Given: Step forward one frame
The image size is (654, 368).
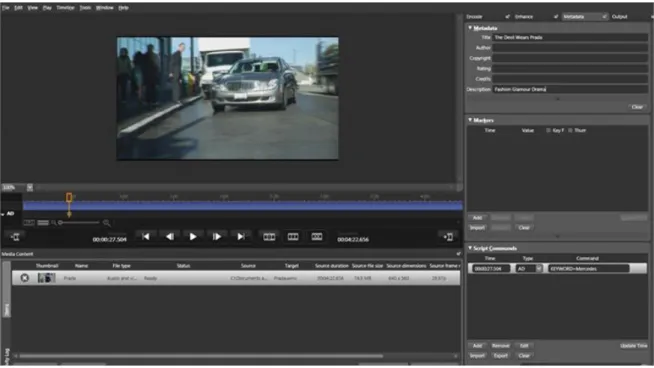Looking at the screenshot, I should click(217, 237).
